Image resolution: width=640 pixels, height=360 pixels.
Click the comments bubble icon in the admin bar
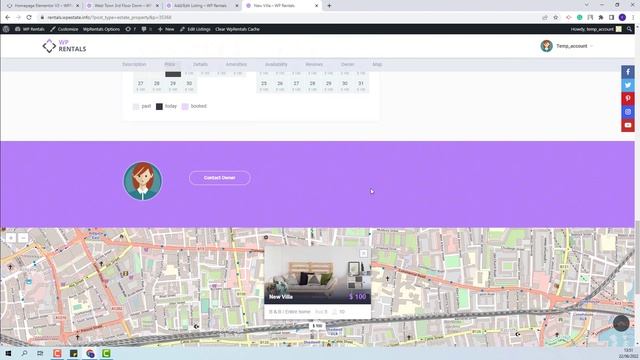point(146,29)
